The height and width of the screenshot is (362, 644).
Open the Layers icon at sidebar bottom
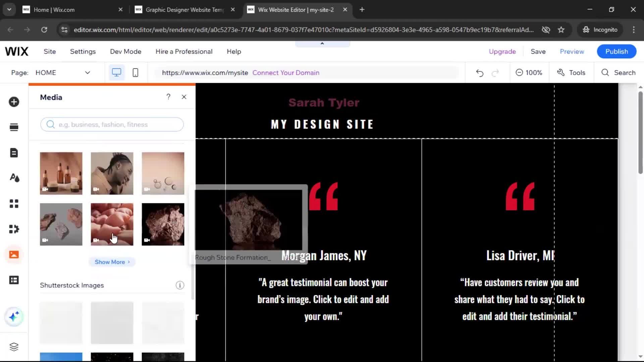tap(14, 347)
